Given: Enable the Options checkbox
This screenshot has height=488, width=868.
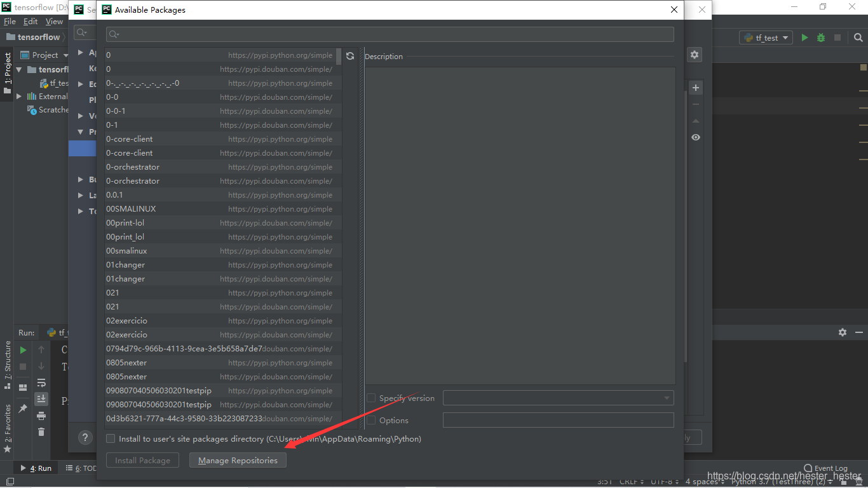Looking at the screenshot, I should (371, 420).
